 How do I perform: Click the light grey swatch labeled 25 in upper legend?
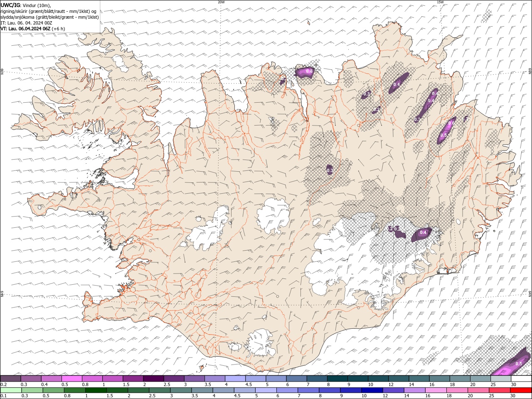tap(501, 378)
